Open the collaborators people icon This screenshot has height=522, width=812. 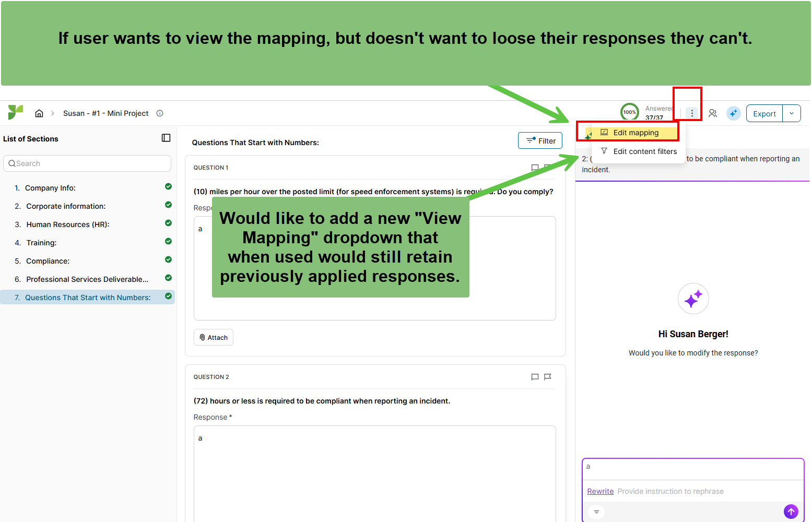[x=713, y=113]
